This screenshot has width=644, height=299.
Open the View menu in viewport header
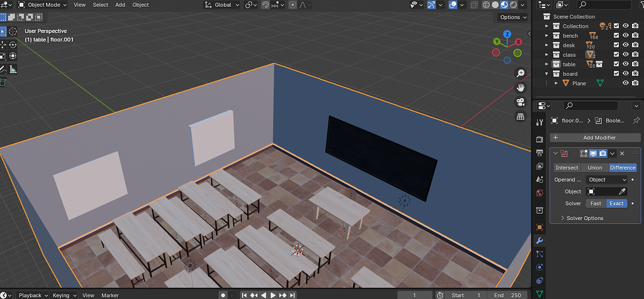[x=80, y=5]
